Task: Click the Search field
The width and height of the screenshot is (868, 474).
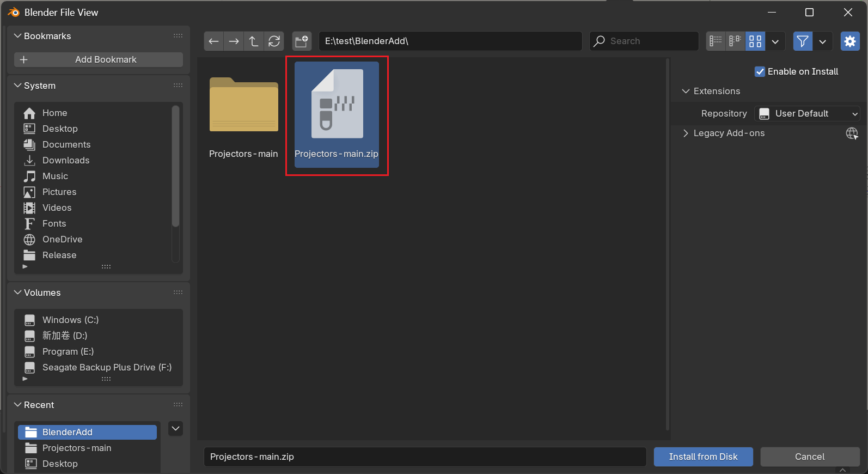Action: pyautogui.click(x=644, y=41)
